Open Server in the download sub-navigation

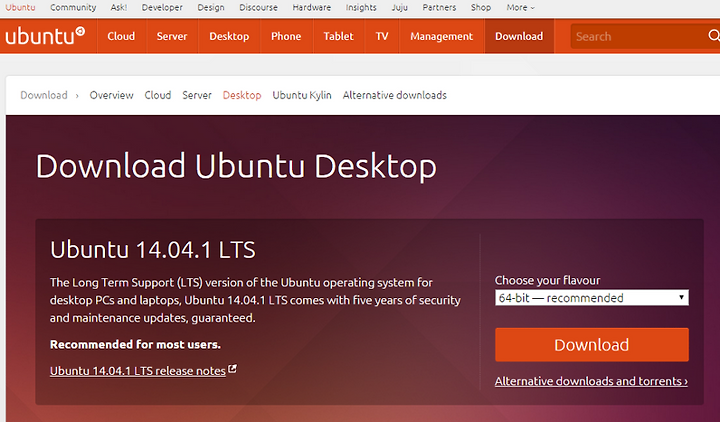197,95
